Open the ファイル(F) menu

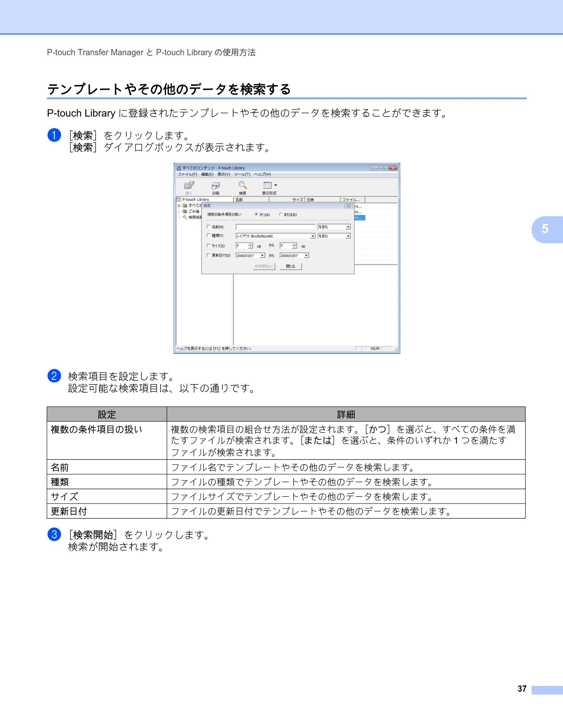click(187, 174)
